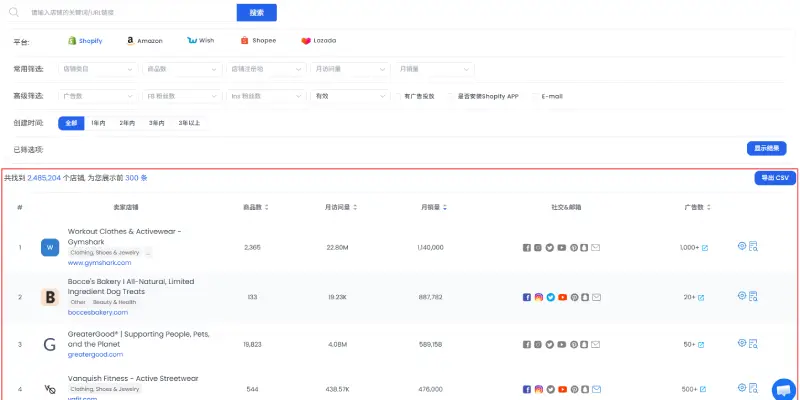Open Bocce's Bakery blue Twitter icon
Screen dimensions: 800x400
[x=551, y=297]
